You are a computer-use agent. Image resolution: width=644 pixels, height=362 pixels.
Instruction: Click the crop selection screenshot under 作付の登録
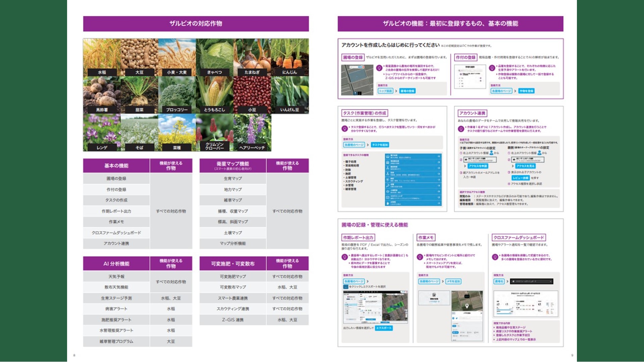(470, 76)
